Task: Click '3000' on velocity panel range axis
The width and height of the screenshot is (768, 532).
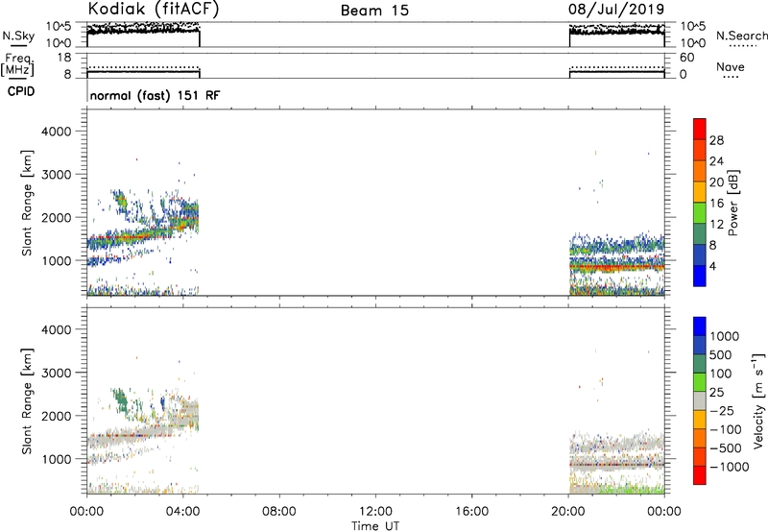Action: point(56,373)
